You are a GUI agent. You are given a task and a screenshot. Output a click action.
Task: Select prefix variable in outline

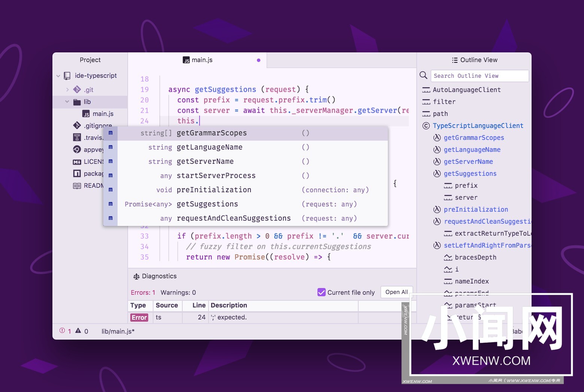[x=466, y=186]
